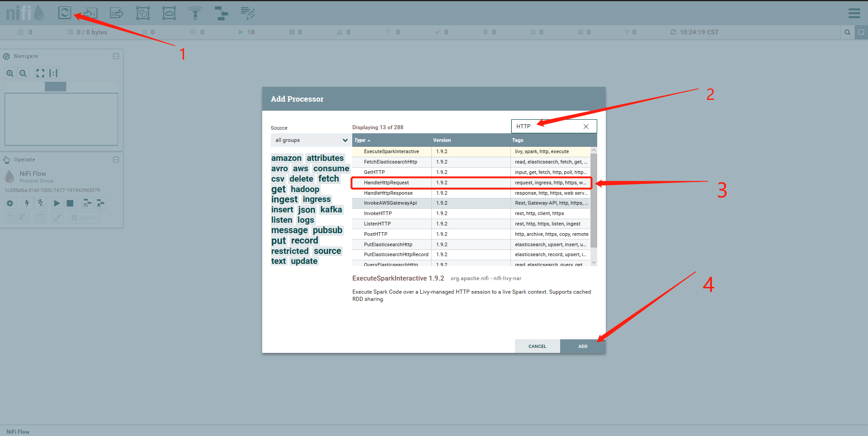This screenshot has height=436, width=868.
Task: Select the Input Port toolbar icon
Action: click(91, 13)
